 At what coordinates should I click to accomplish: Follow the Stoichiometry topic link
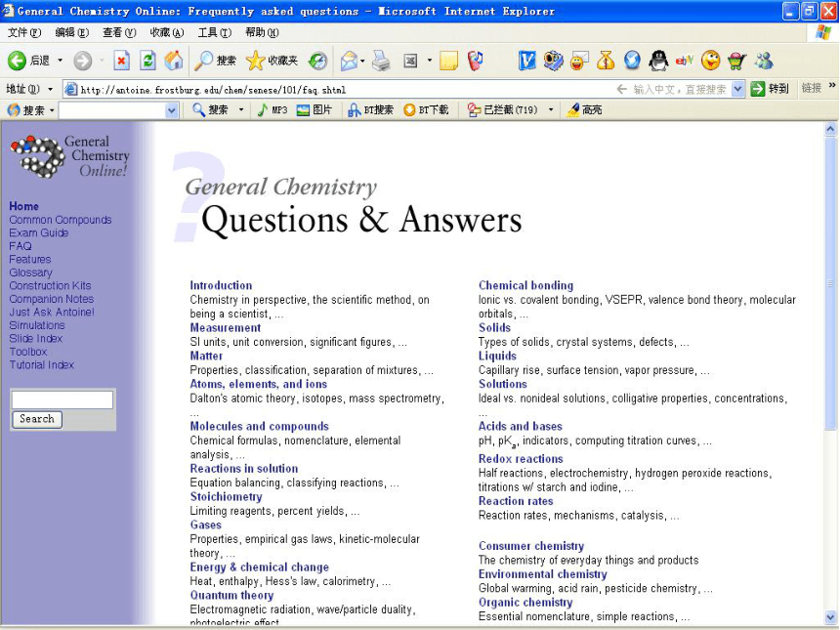point(226,496)
